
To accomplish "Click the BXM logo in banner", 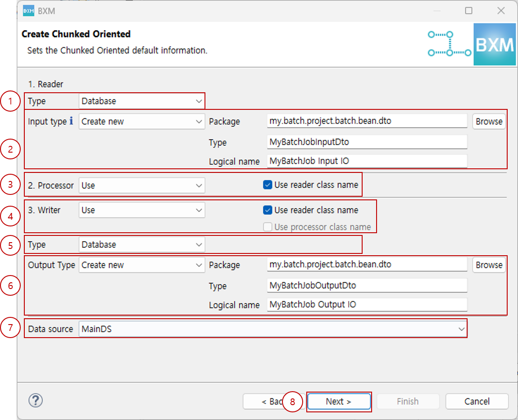I will pyautogui.click(x=494, y=45).
